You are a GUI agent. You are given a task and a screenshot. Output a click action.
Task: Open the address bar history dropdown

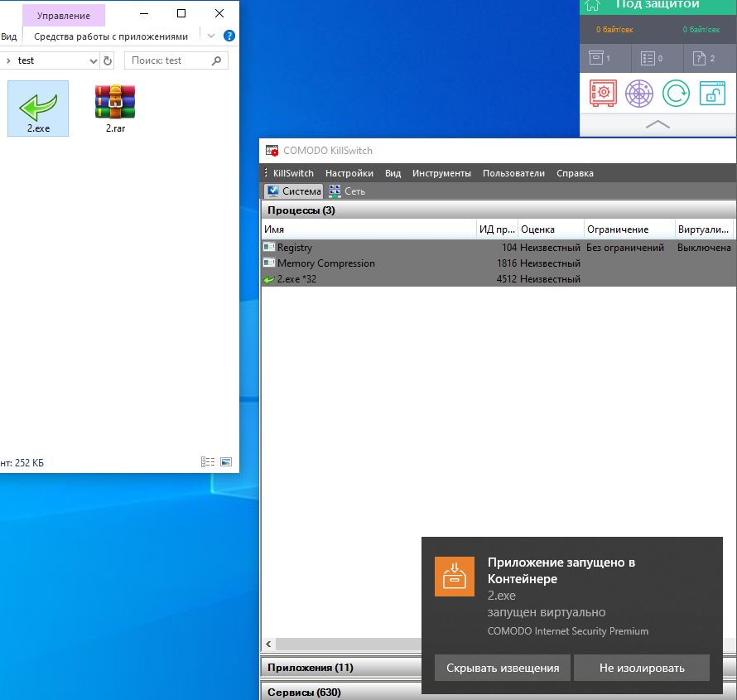pos(93,60)
